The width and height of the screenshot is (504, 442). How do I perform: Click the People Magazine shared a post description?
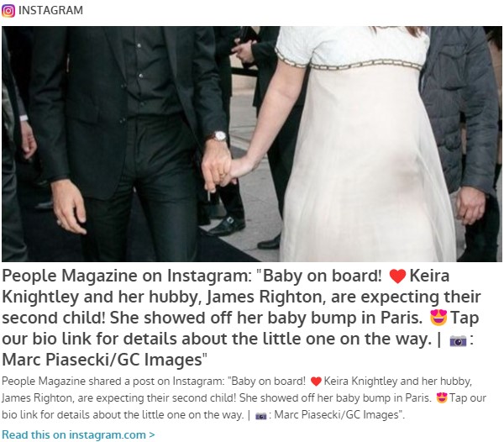tap(244, 398)
